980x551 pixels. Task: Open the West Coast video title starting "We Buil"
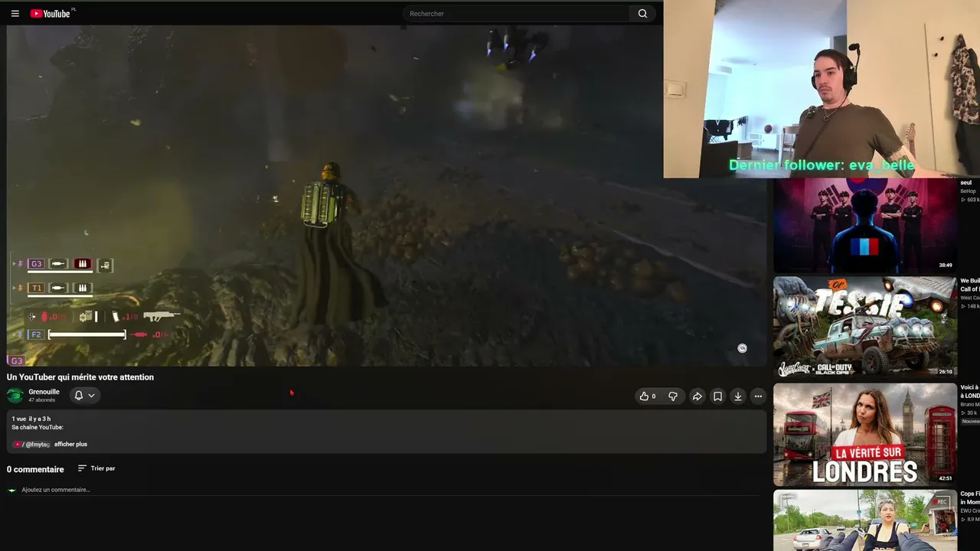970,285
